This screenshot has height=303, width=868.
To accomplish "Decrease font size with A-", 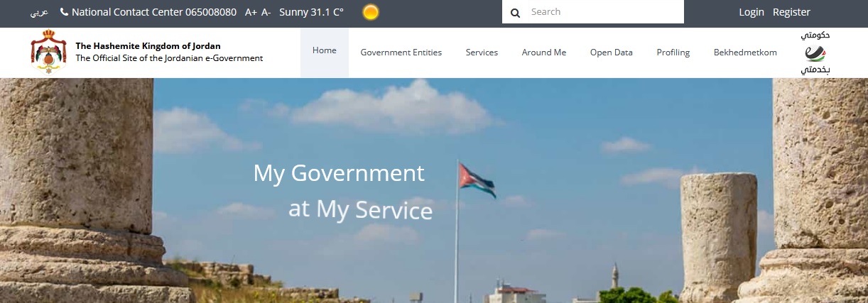I will pos(266,12).
